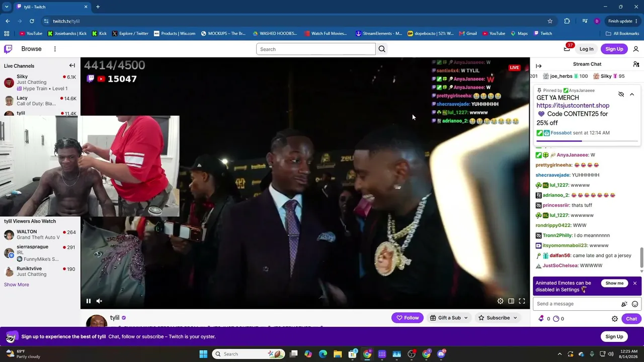Open the Explore / Twitter bookmark

[130, 34]
